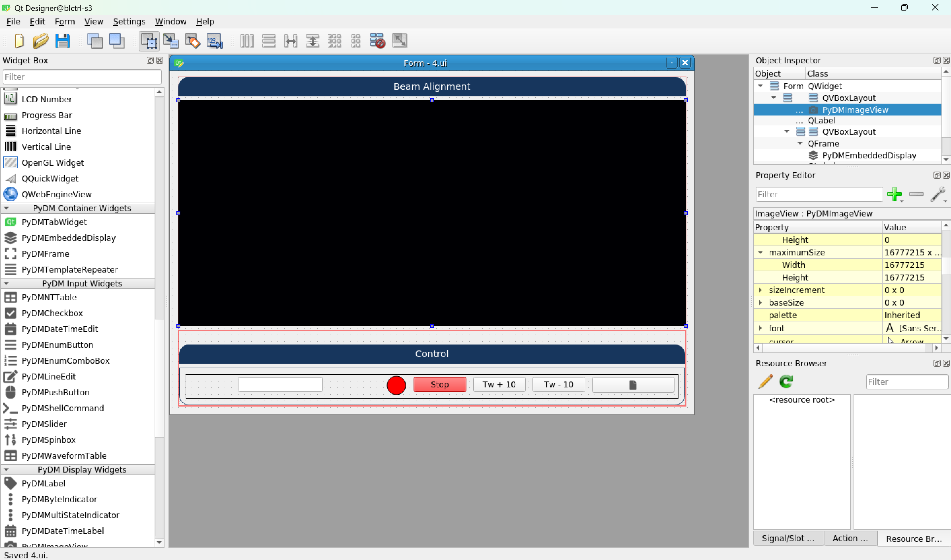Apply Lay Out Horizontally toolbar icon
The height and width of the screenshot is (560, 951).
(x=247, y=41)
